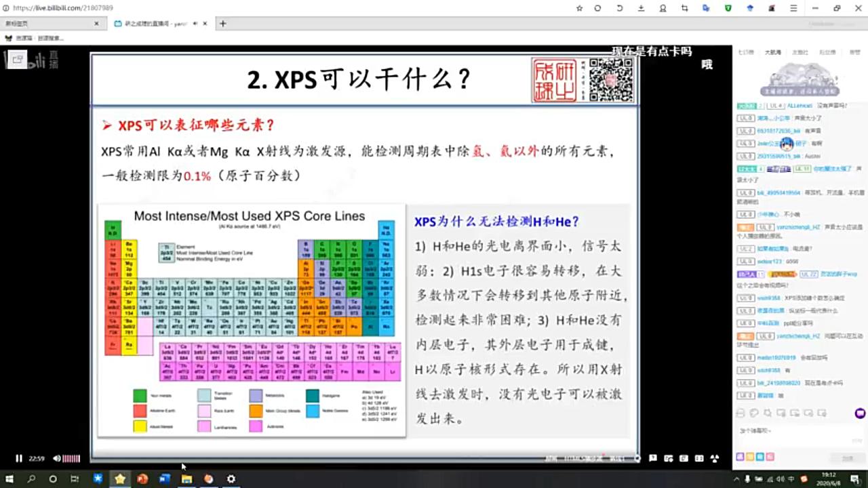Open File Explorer from taskbar
Screen dimensions: 868x488
186,479
